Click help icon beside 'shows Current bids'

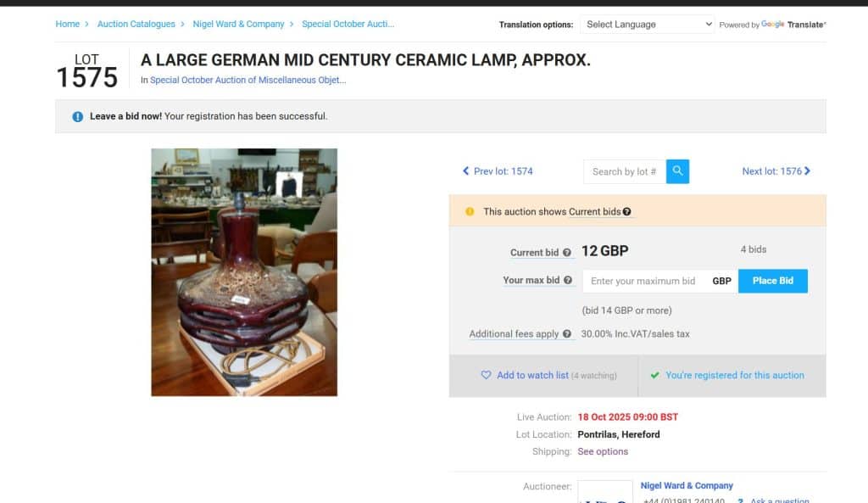[x=626, y=212]
